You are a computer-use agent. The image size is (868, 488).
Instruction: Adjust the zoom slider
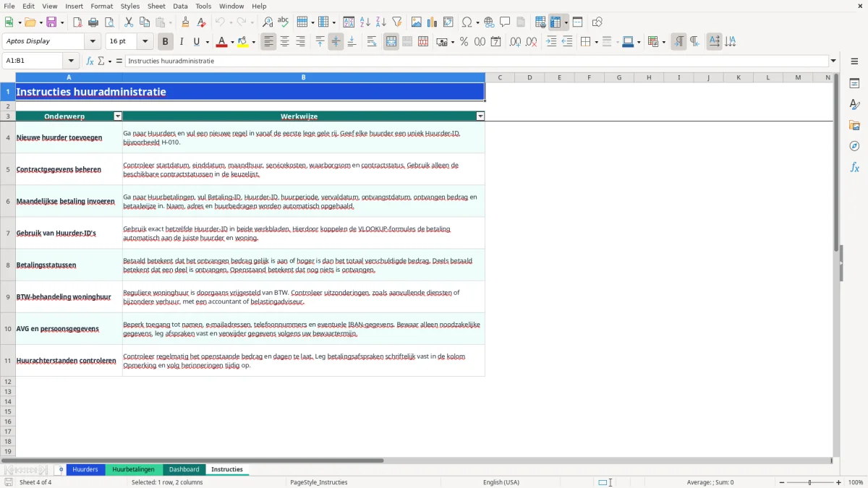[809, 482]
